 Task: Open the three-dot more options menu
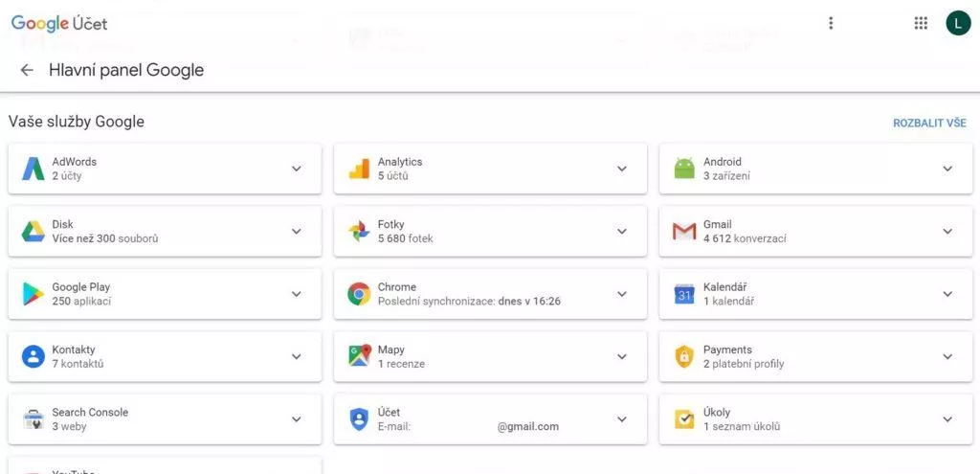point(831,23)
